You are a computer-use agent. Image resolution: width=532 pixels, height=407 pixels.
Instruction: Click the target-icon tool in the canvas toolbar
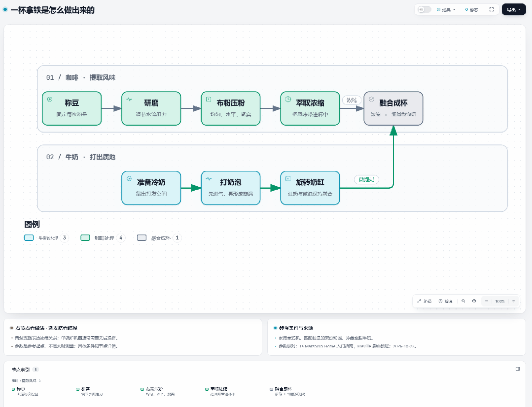click(x=446, y=301)
